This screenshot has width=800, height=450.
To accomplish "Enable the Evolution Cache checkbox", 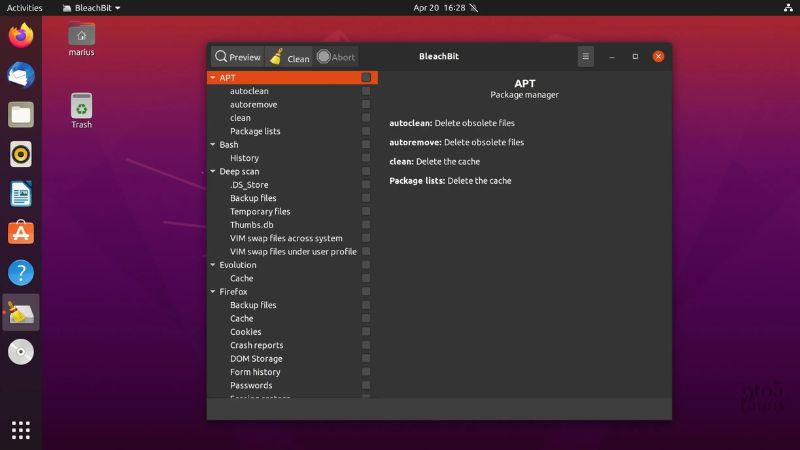I will point(366,278).
